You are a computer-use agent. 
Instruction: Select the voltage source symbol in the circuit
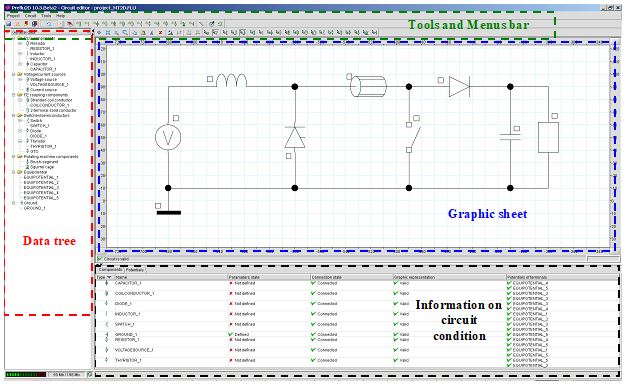click(168, 137)
